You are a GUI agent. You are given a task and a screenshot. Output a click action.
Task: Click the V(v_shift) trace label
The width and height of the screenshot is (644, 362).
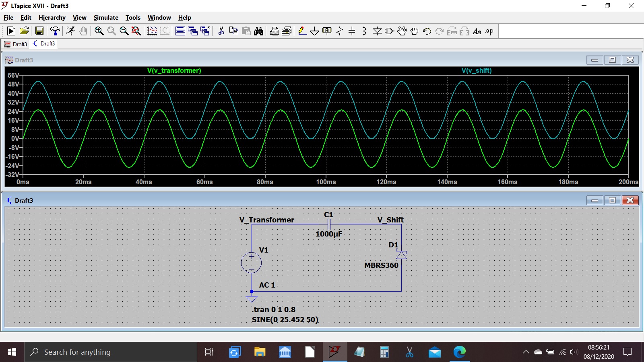pyautogui.click(x=477, y=71)
